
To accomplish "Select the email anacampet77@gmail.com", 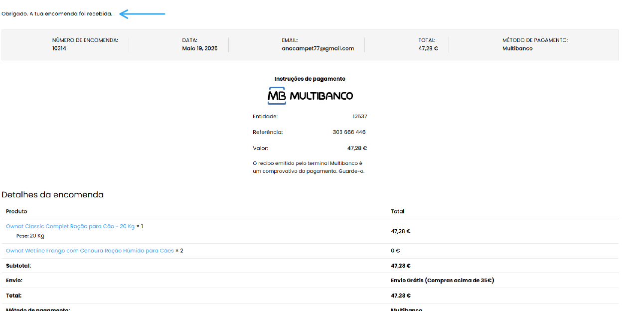I will 318,49.
